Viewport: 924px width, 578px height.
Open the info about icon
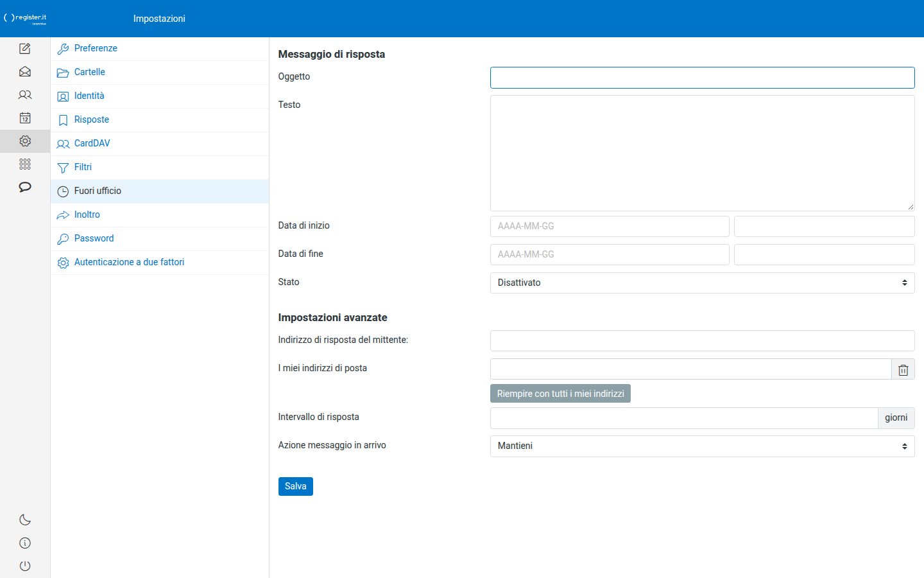[25, 543]
